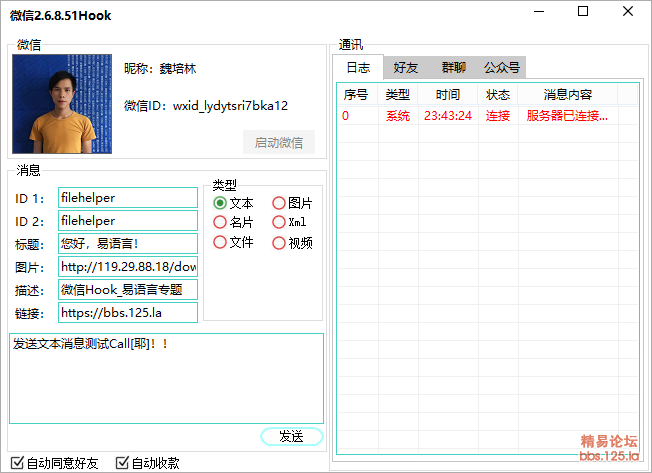This screenshot has height=473, width=652.
Task: Switch to the 日志 tab
Action: point(358,67)
